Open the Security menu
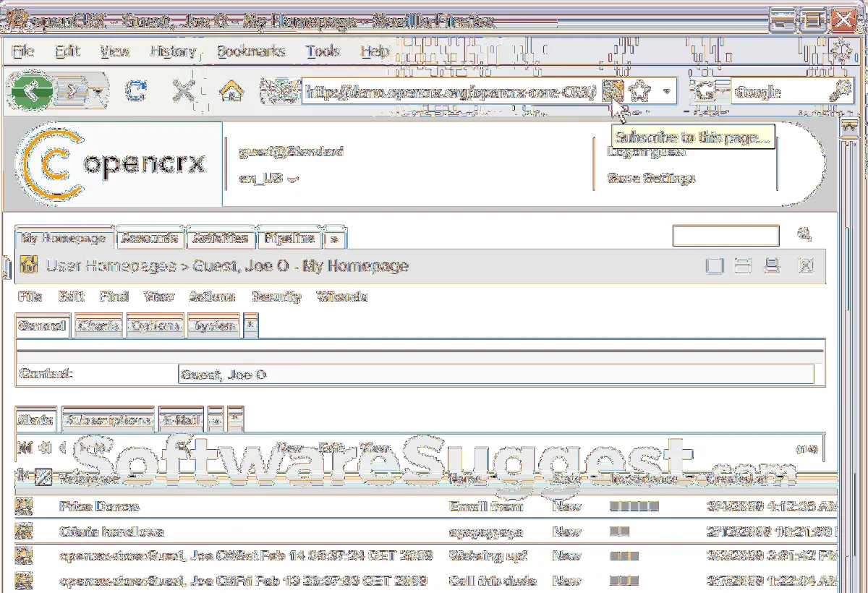The height and width of the screenshot is (593, 868). click(x=277, y=296)
